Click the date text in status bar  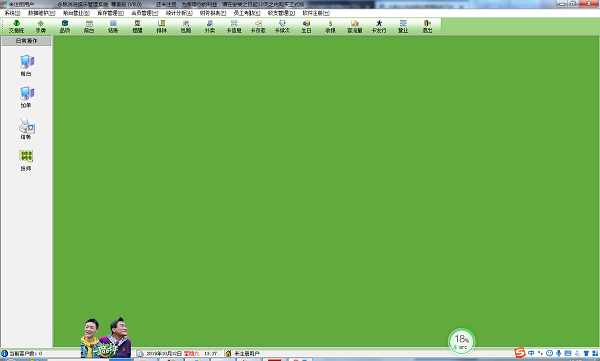click(x=164, y=353)
